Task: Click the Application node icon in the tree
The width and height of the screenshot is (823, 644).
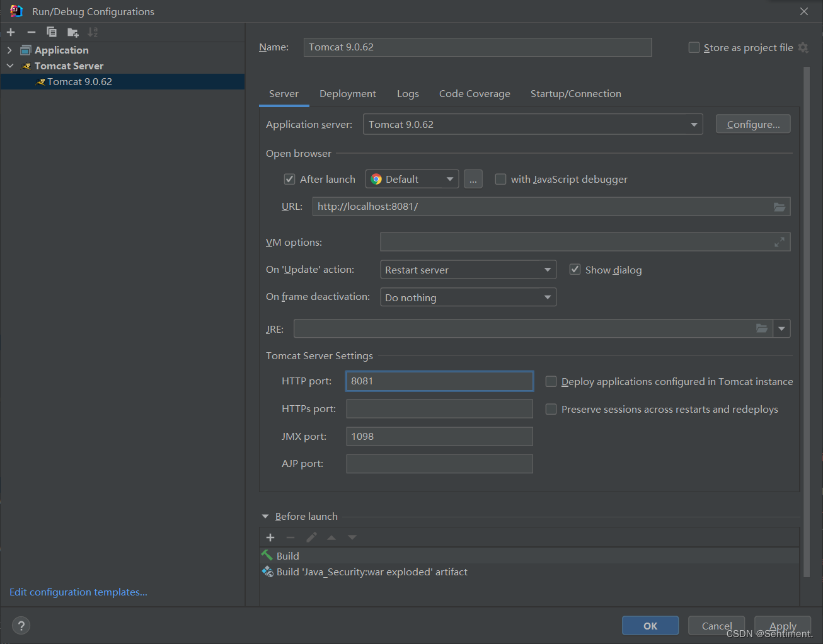Action: (25, 50)
